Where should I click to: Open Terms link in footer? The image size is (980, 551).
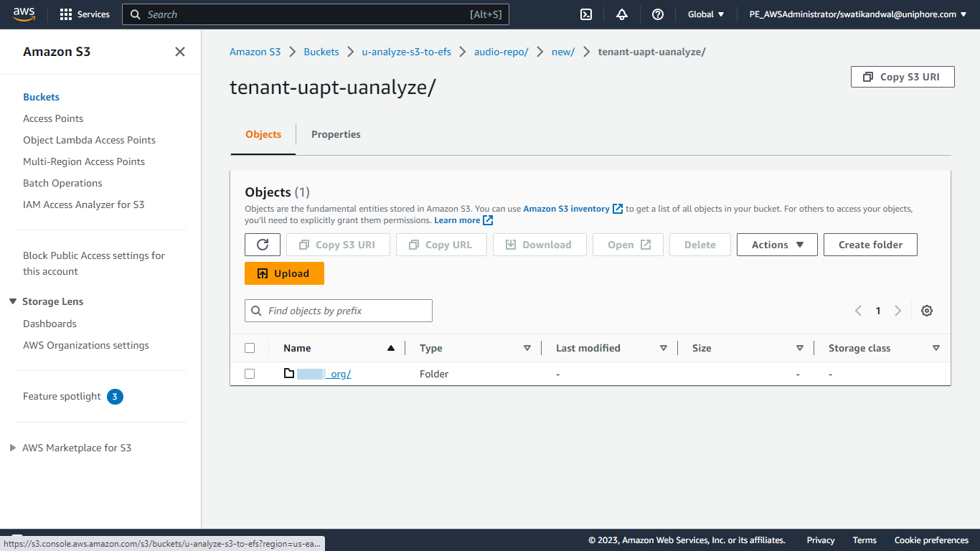tap(864, 540)
